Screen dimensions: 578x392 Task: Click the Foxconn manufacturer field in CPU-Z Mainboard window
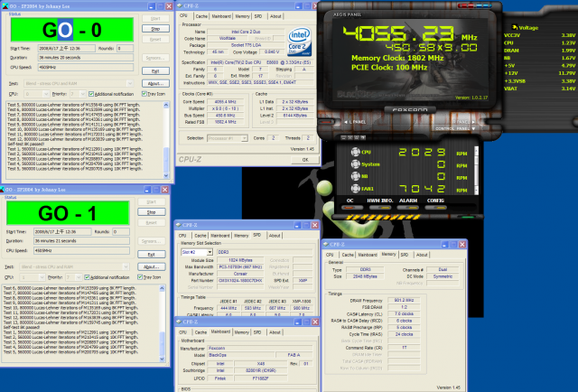tap(259, 348)
